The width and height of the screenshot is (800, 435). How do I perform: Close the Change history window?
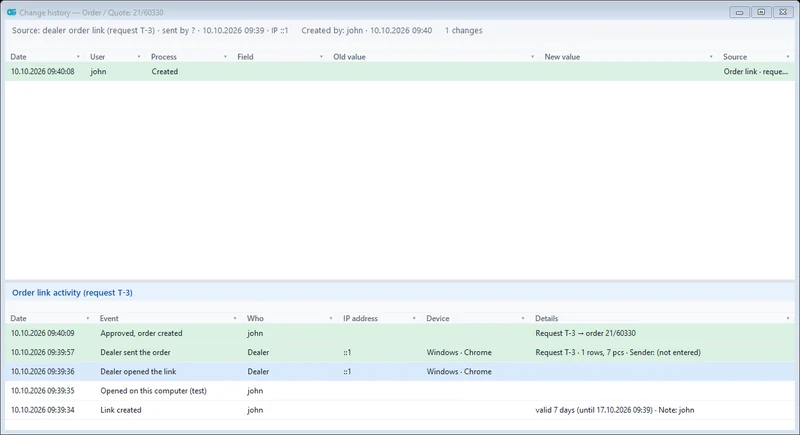click(783, 12)
